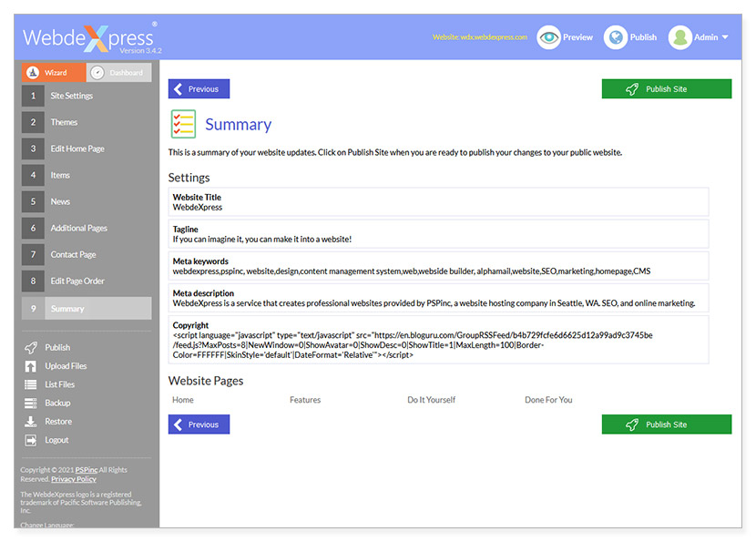Click the Dashboard gauge icon

(97, 72)
